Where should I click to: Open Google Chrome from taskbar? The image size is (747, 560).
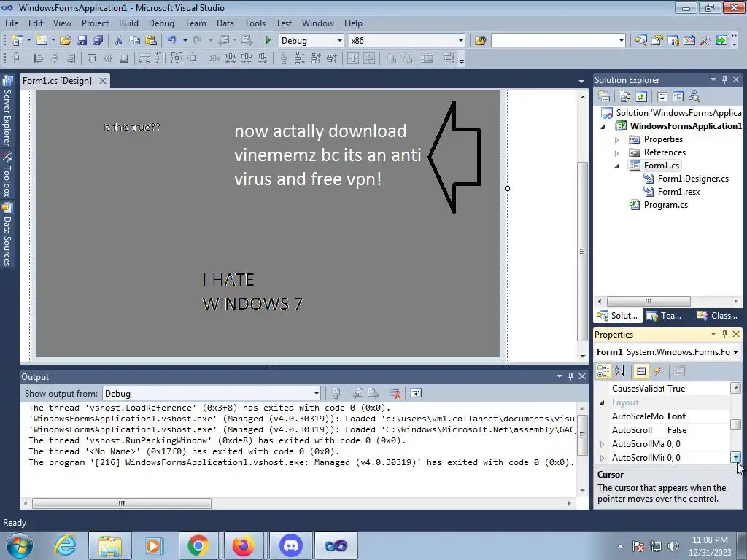click(x=198, y=545)
